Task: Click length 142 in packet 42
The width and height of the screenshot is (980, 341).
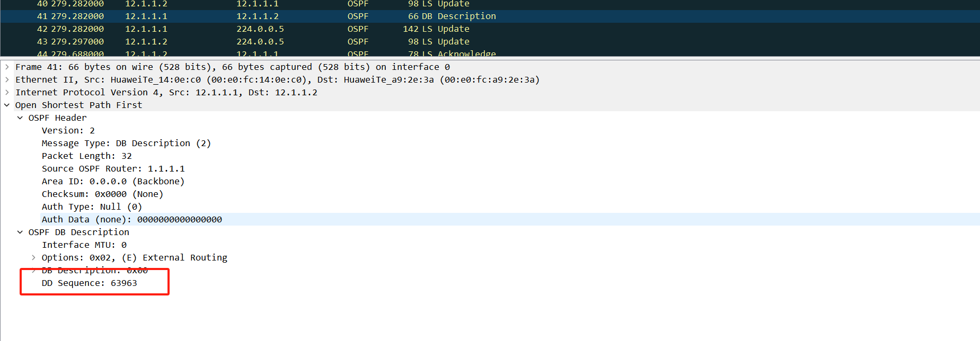Action: (x=411, y=29)
